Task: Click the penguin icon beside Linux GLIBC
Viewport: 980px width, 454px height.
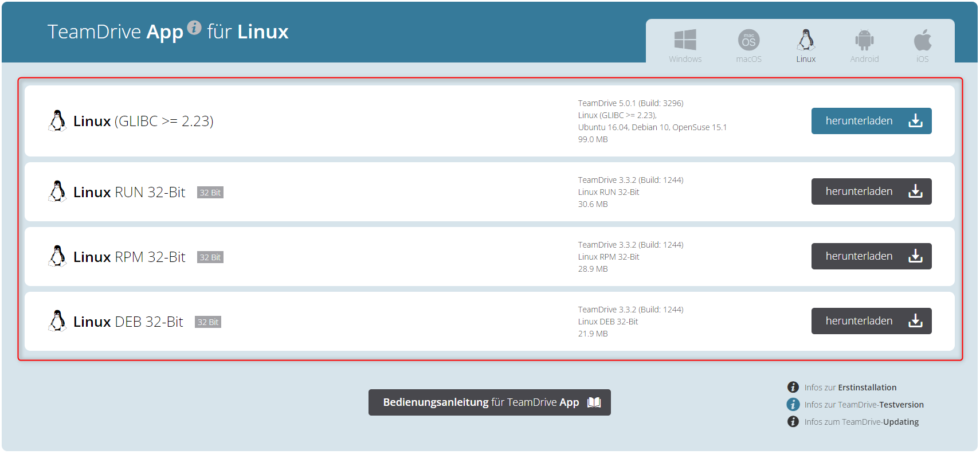Action: [57, 121]
